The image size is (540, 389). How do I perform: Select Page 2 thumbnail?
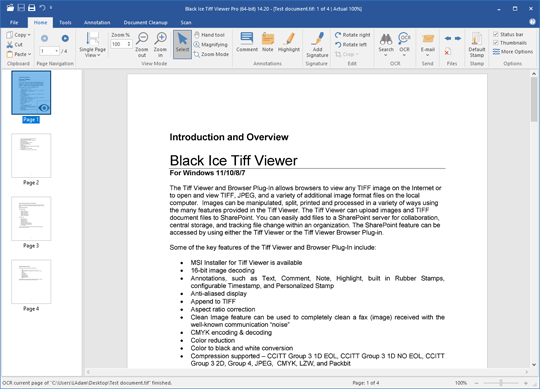point(31,156)
